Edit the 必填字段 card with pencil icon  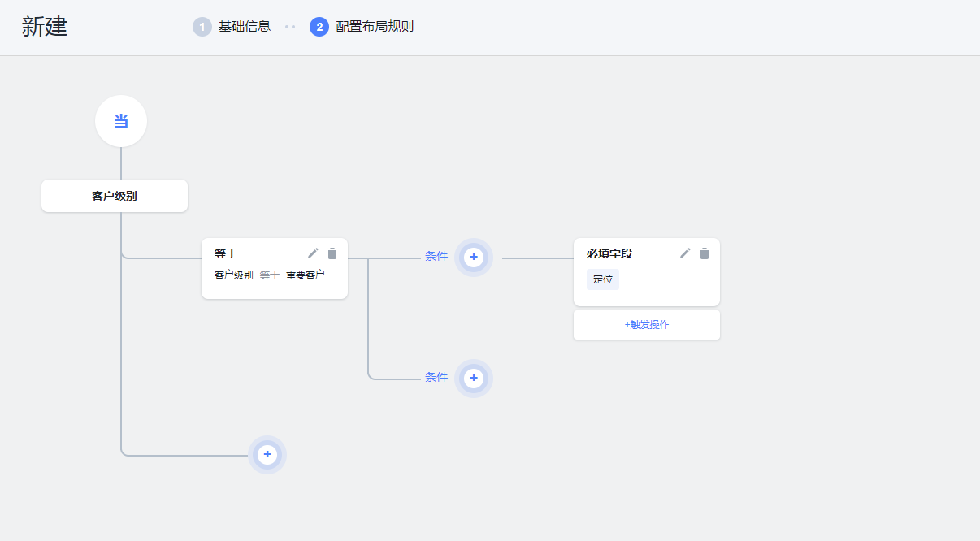[685, 253]
